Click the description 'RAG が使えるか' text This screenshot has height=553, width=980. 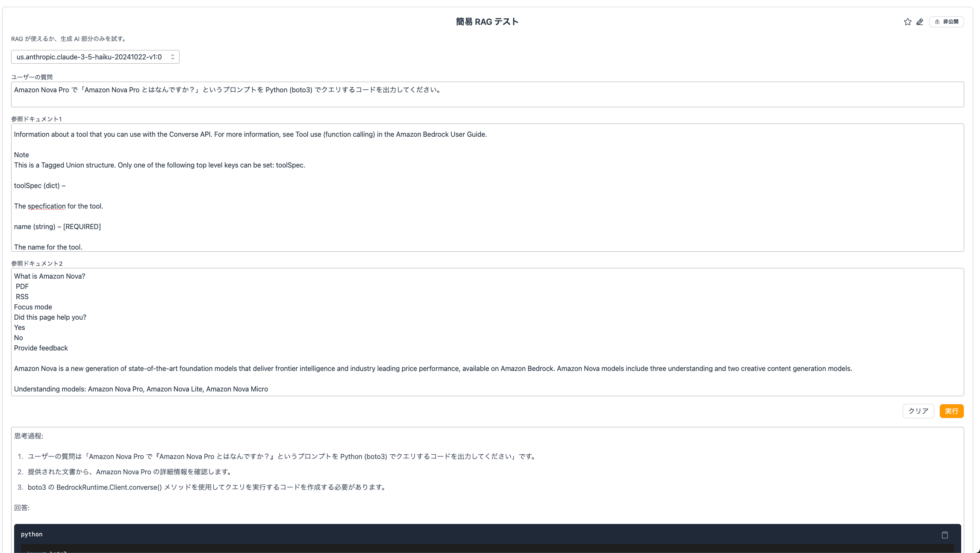69,39
